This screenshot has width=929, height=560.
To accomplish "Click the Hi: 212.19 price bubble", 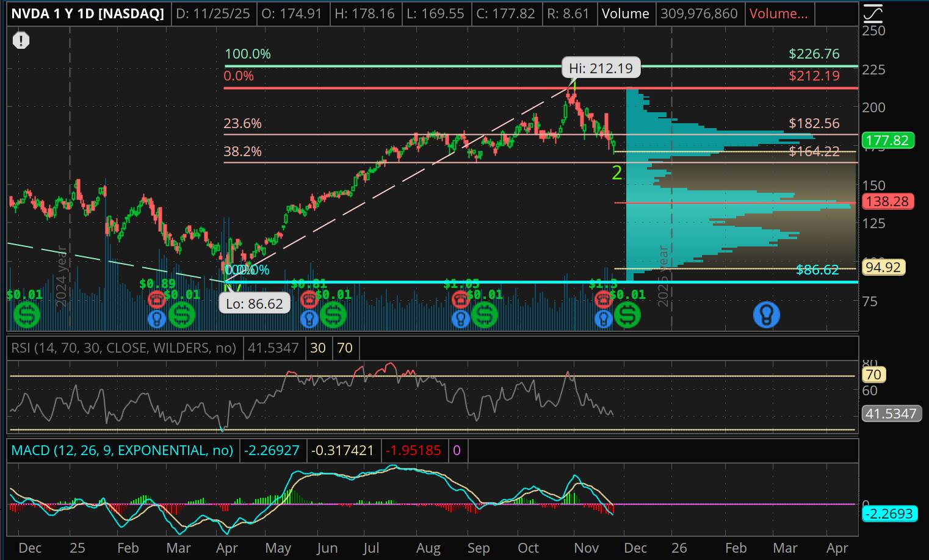I will point(601,68).
